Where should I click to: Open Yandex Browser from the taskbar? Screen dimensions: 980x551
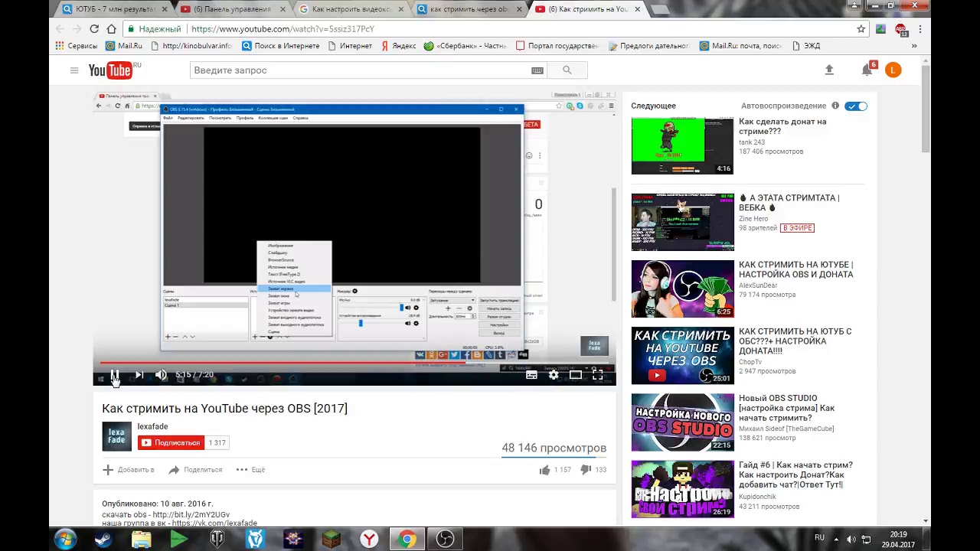tap(369, 540)
